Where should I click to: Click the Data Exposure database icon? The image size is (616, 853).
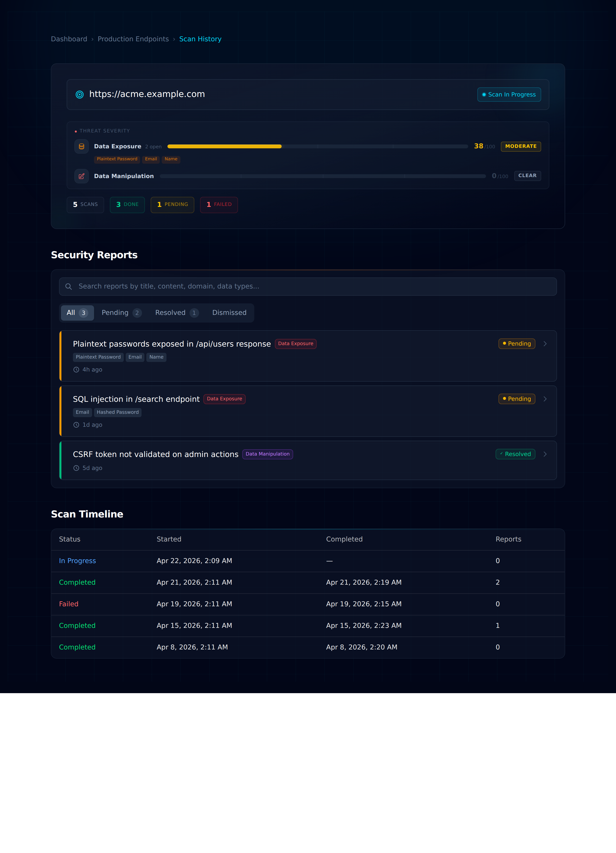point(82,146)
